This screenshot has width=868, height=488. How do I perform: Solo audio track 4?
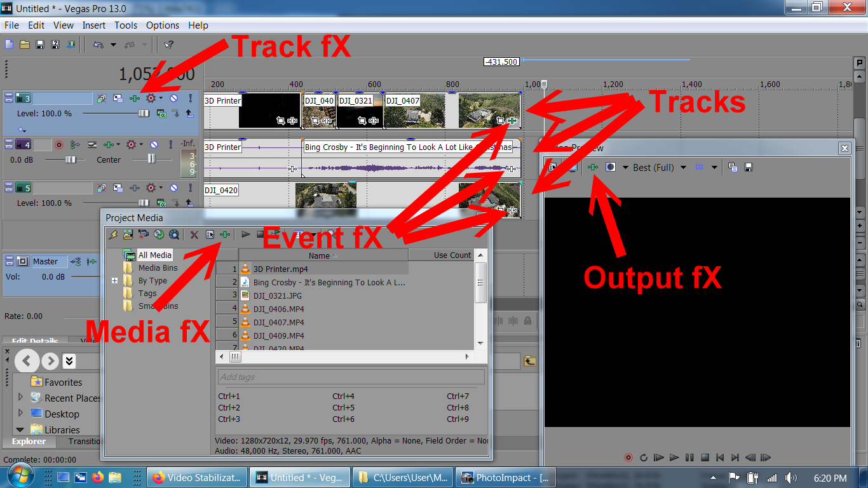point(170,145)
